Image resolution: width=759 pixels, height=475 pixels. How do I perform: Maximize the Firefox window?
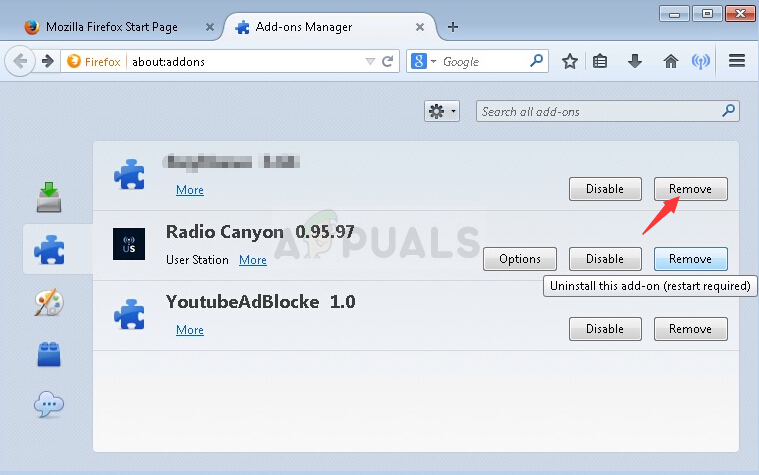[x=707, y=14]
